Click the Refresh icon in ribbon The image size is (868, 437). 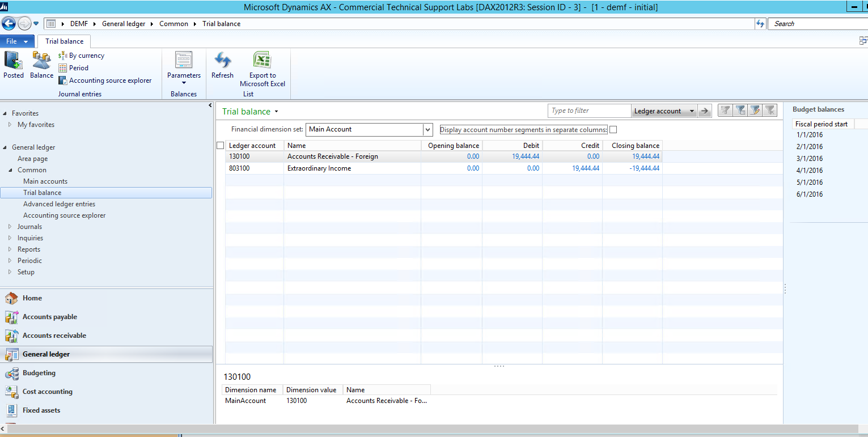tap(222, 61)
